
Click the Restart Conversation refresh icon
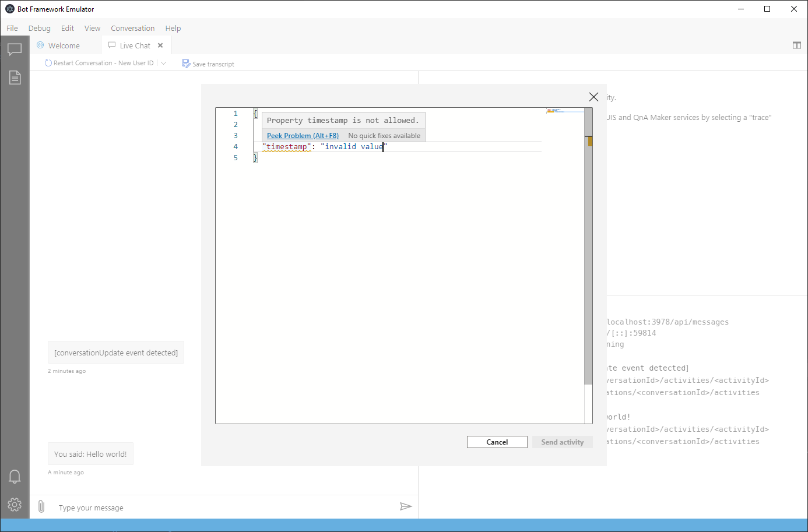tap(48, 63)
